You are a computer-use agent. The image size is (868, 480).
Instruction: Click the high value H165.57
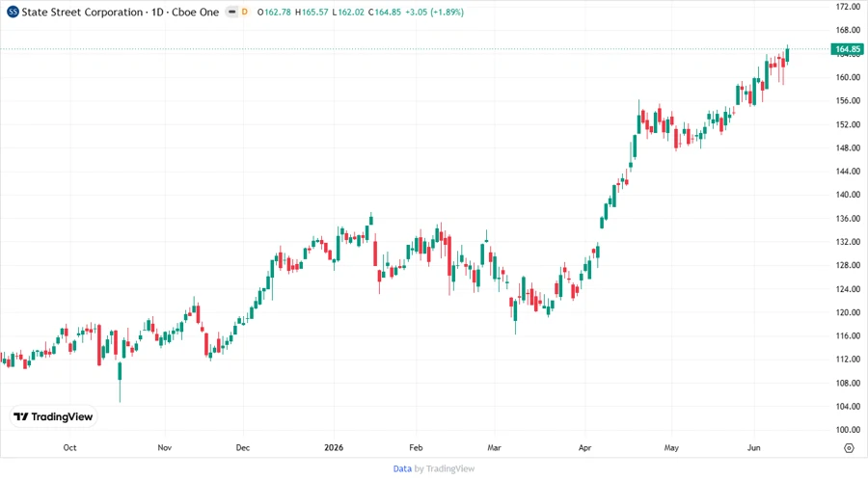(x=312, y=13)
